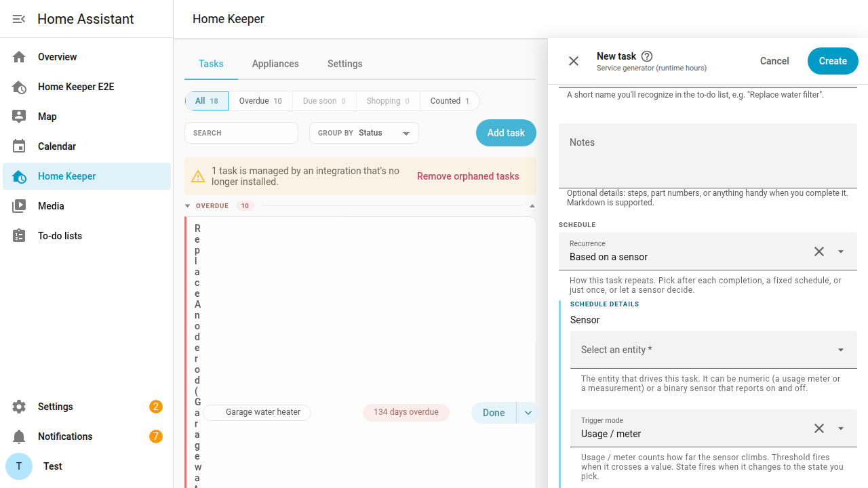Image resolution: width=868 pixels, height=488 pixels.
Task: Click the Notifications badge showing 7
Action: click(156, 436)
